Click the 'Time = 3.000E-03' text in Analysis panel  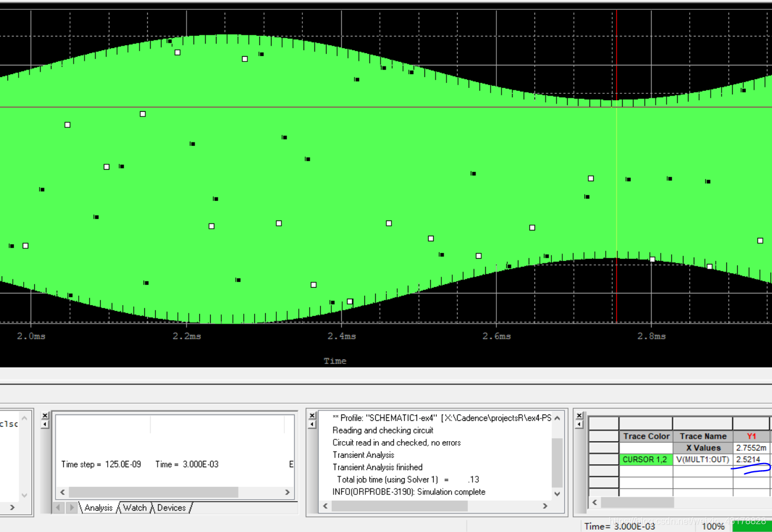(187, 464)
